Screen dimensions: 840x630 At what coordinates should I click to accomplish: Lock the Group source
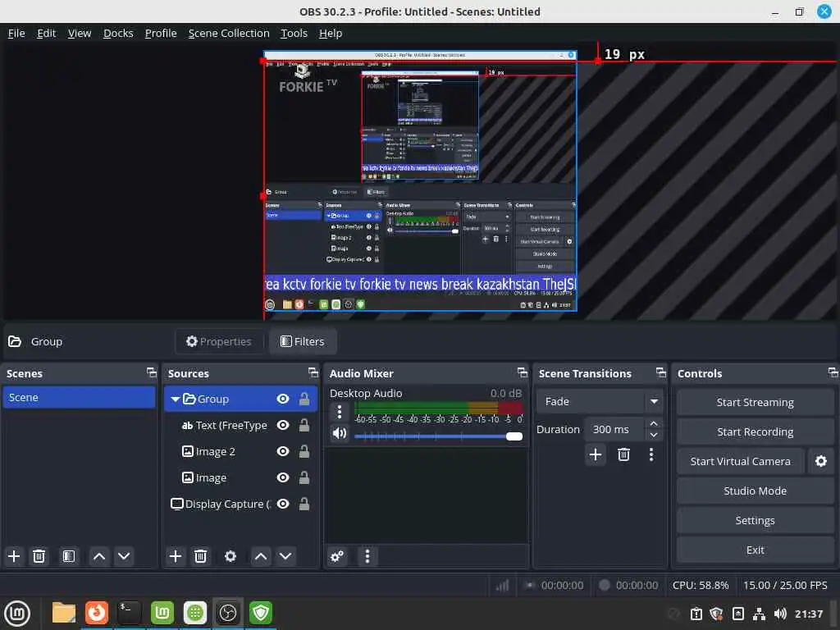[304, 399]
